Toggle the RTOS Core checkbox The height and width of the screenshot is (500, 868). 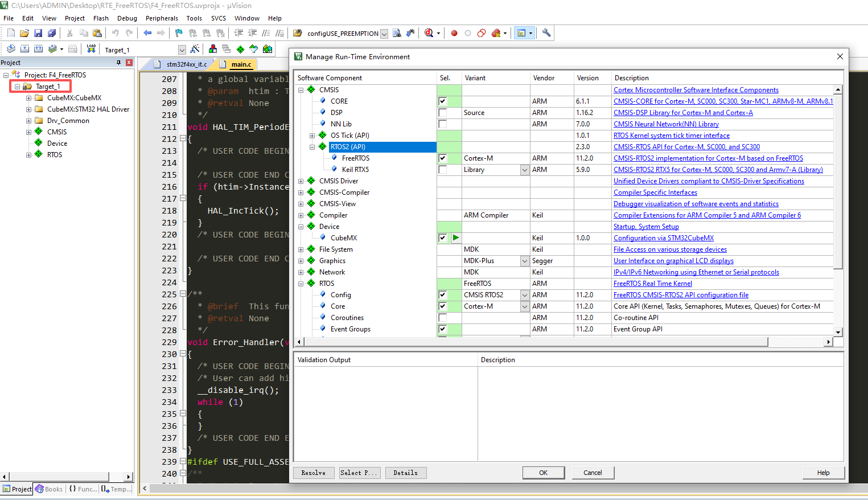[442, 306]
